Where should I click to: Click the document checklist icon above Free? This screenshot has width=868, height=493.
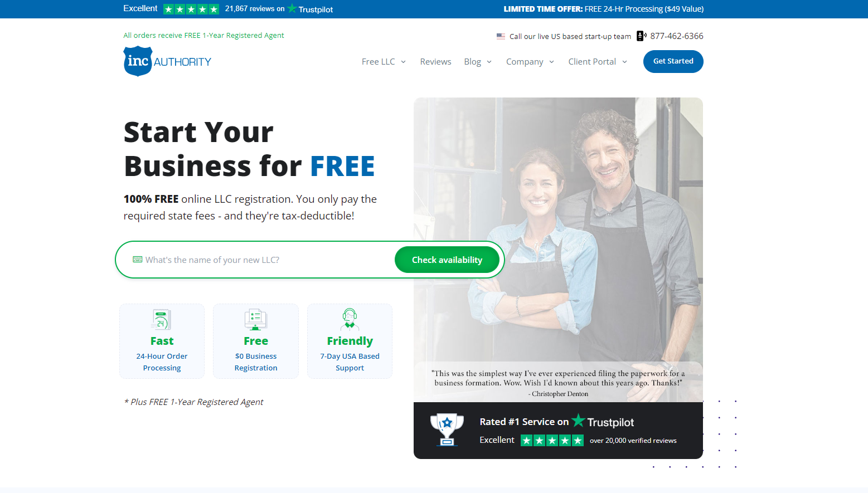click(x=256, y=320)
